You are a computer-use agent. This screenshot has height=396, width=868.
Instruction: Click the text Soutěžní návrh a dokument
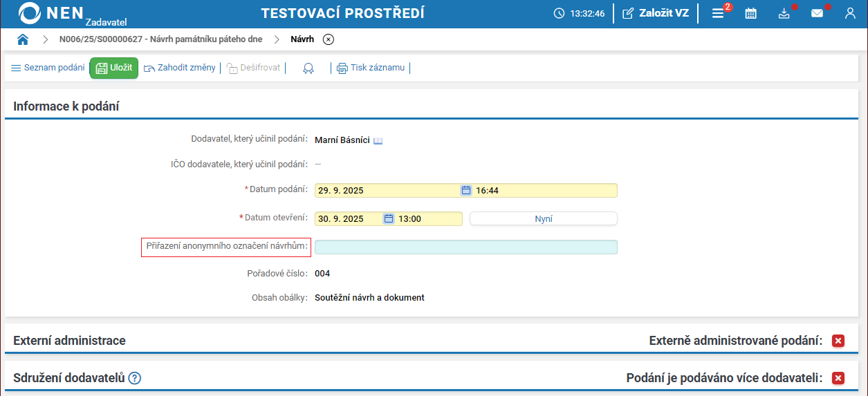[369, 298]
